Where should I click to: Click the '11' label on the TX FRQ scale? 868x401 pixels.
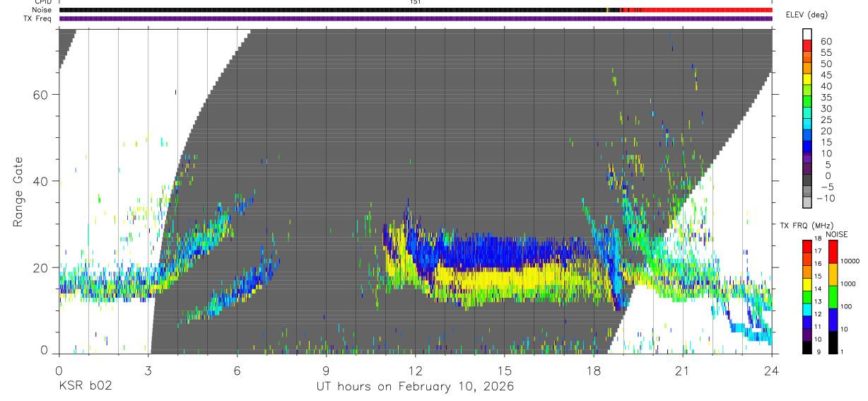[x=818, y=327]
